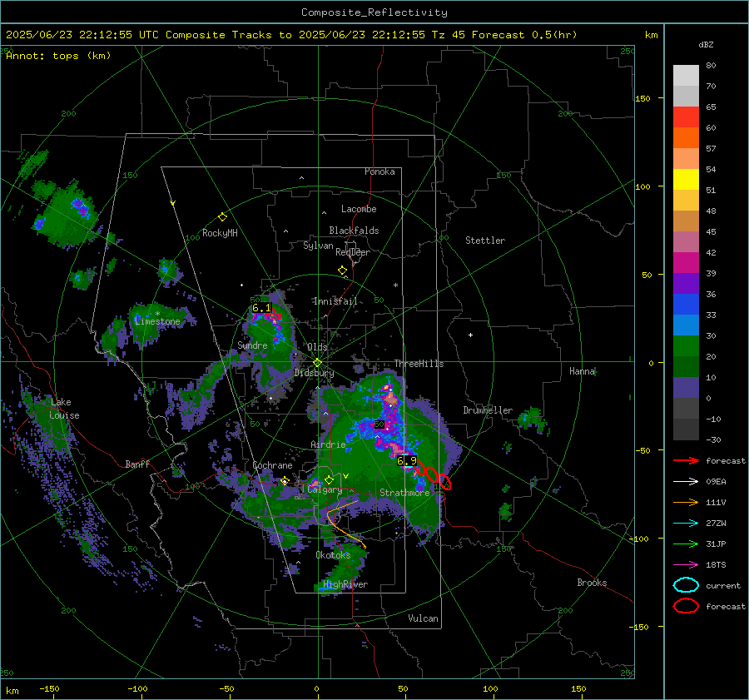Image resolution: width=749 pixels, height=700 pixels.
Task: Click the blue 33-36 dBZ swatch
Action: click(x=686, y=305)
